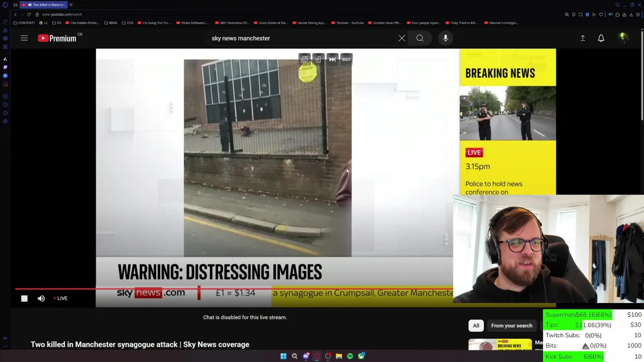Open taskbar search magnifier
644x362 pixels.
click(x=294, y=356)
